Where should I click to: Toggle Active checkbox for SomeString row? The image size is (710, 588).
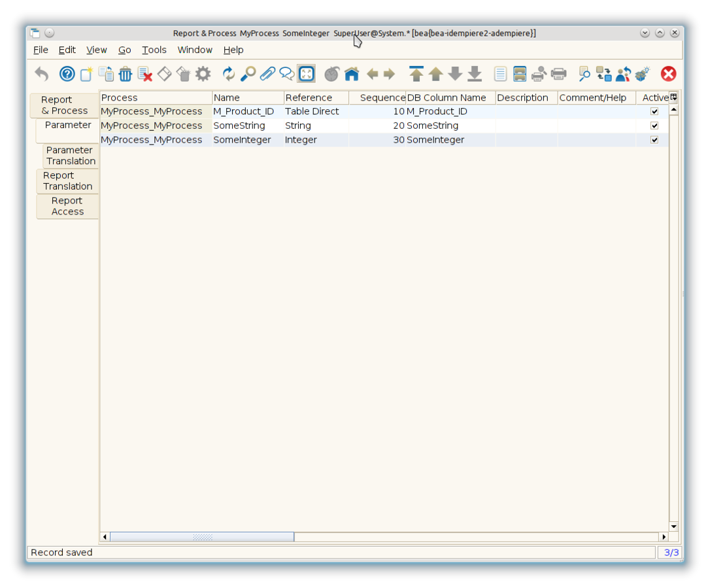654,126
